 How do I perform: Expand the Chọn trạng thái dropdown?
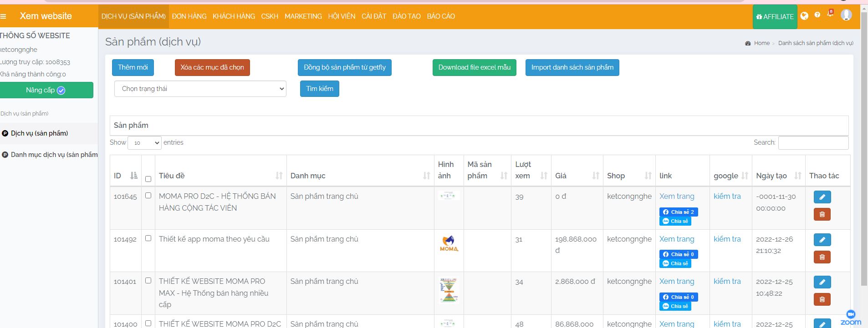pos(200,89)
